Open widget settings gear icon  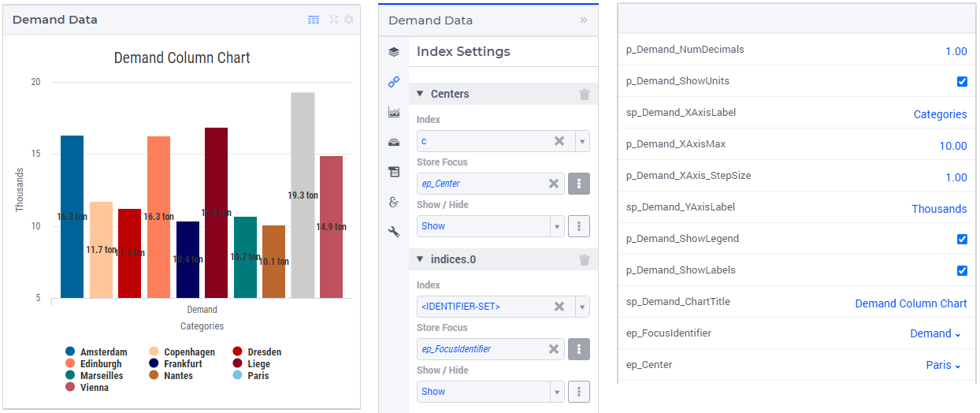click(x=349, y=20)
